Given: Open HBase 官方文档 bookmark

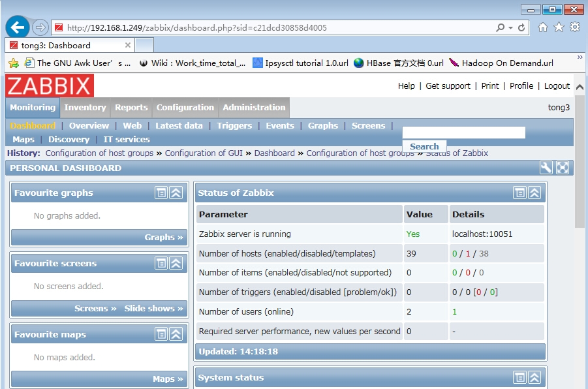Looking at the screenshot, I should [x=399, y=63].
